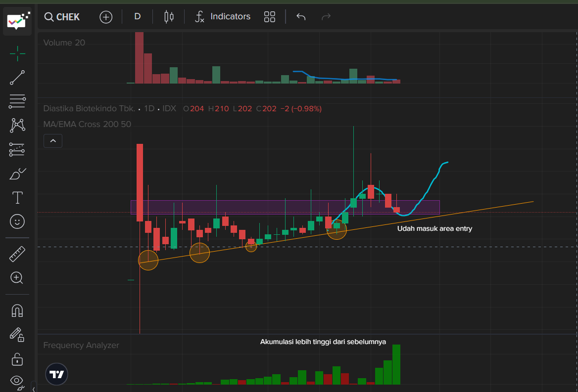Select the brush drawing tool
Viewport: 578px width, 392px height.
[x=17, y=174]
